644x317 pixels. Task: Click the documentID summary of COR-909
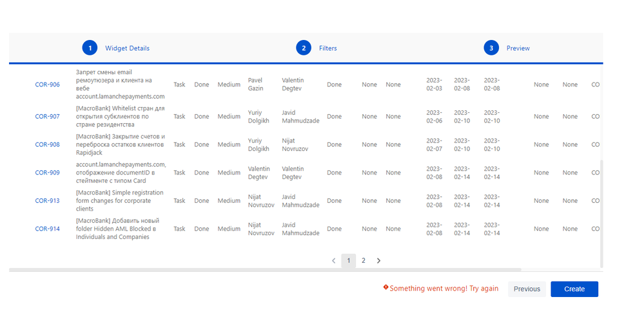(x=121, y=172)
